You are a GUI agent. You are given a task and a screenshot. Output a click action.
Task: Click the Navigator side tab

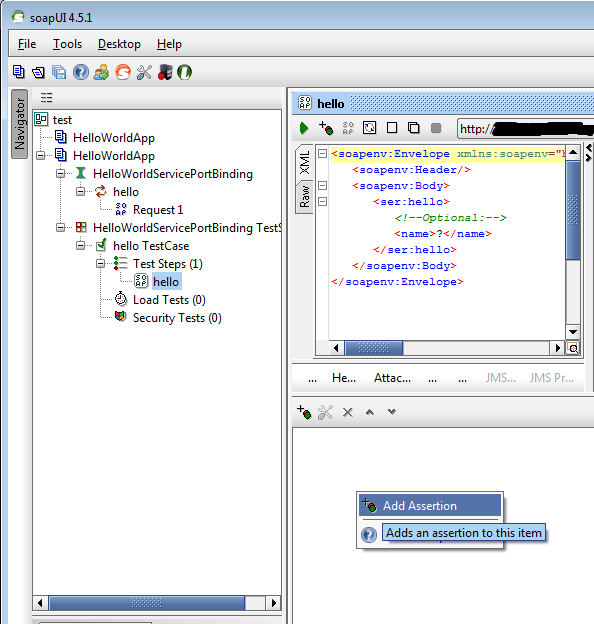[19, 124]
